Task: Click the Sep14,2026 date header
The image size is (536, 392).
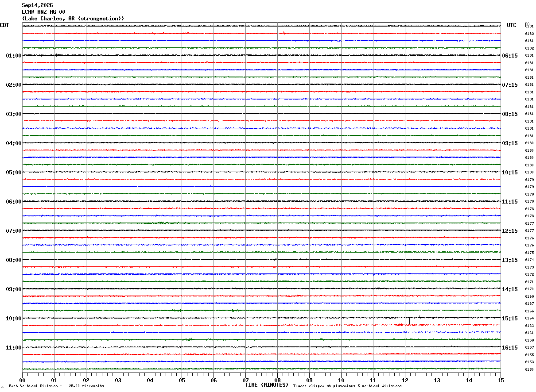Action: pyautogui.click(x=37, y=5)
